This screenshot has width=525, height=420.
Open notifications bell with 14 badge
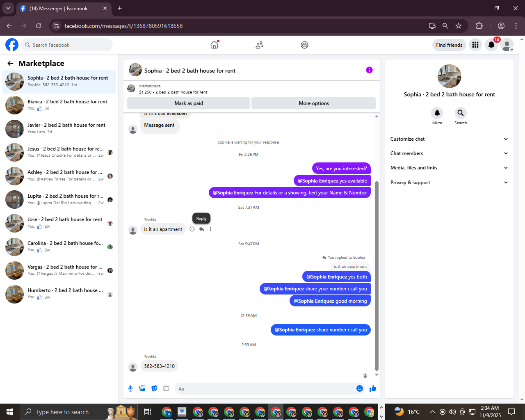tap(491, 45)
